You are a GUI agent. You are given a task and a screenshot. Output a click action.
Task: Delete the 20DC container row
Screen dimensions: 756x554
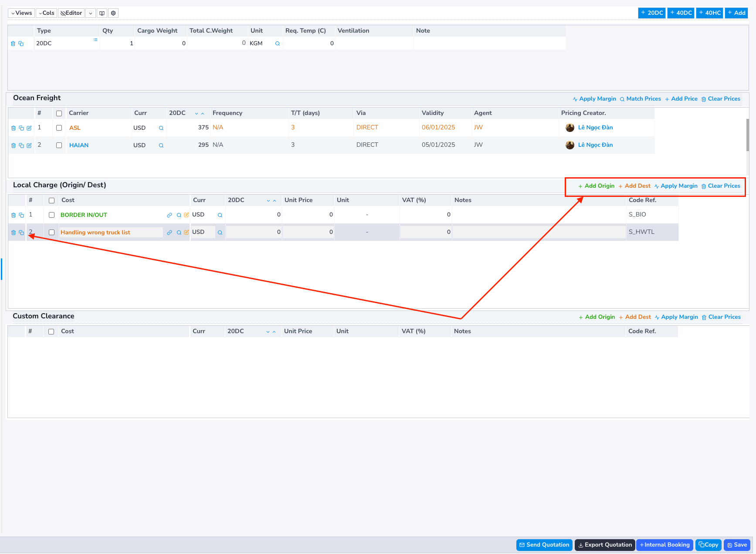click(13, 44)
